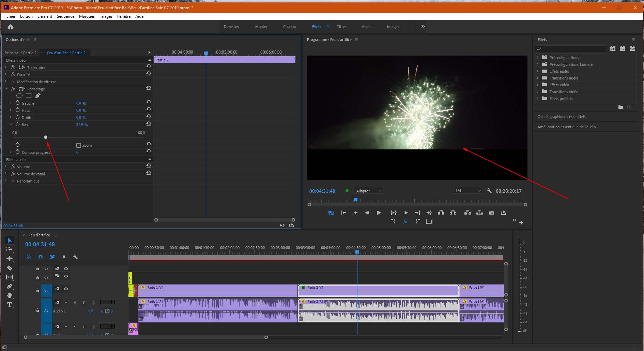Screen dimensions: 644x351
Task: Click the Home icon
Action: tap(11, 27)
